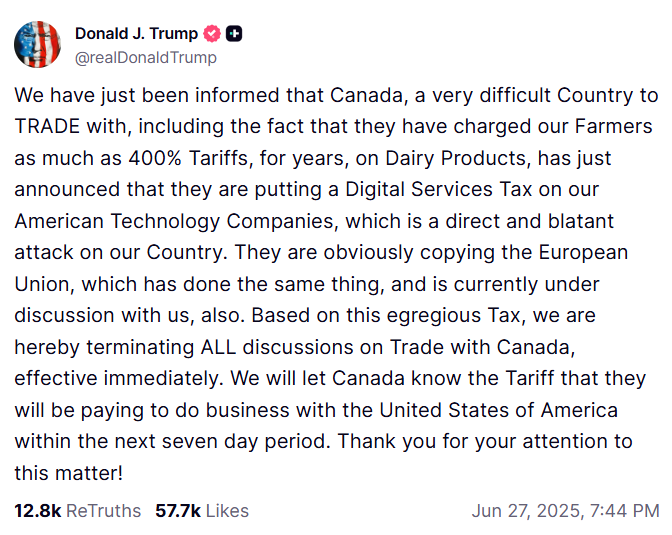Click the ReTruths label

click(x=103, y=511)
